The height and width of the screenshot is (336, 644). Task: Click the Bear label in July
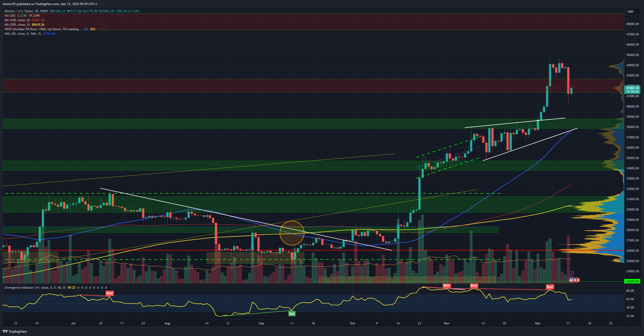(110, 293)
